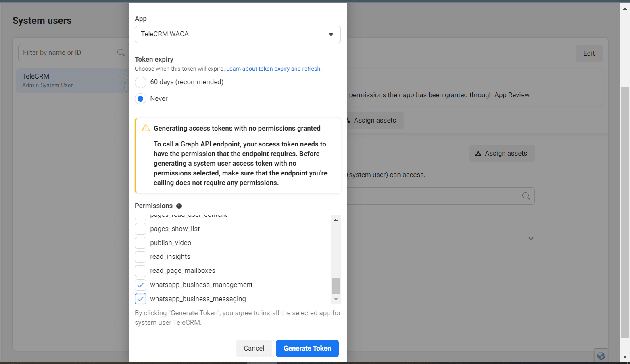Click the permissions list scroll up arrow

point(336,220)
